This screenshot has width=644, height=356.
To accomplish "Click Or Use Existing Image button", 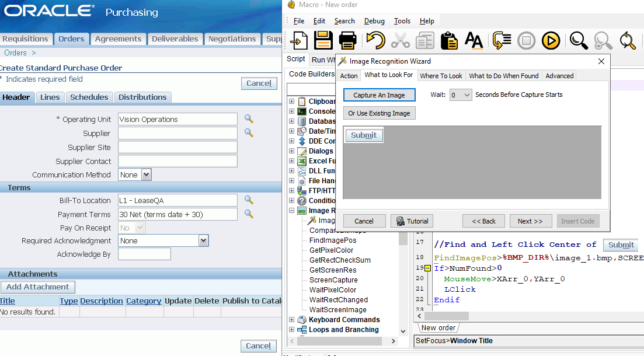I will pos(379,113).
